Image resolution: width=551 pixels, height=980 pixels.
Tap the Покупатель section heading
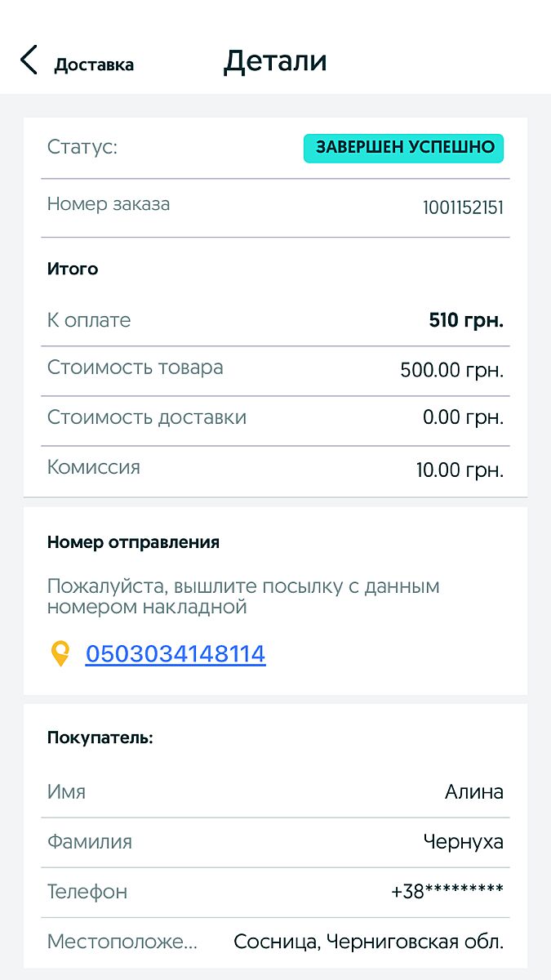[100, 738]
